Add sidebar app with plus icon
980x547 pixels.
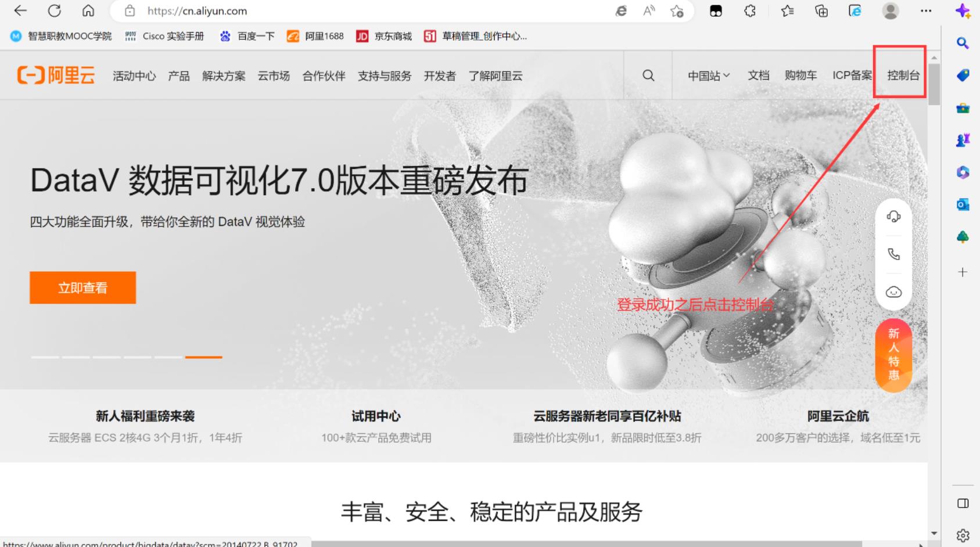[963, 272]
